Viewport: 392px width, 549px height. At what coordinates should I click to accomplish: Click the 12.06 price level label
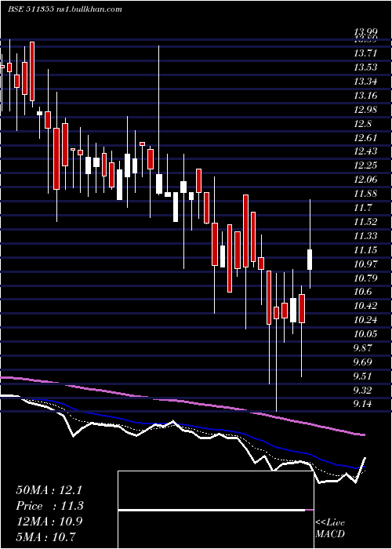coord(365,180)
